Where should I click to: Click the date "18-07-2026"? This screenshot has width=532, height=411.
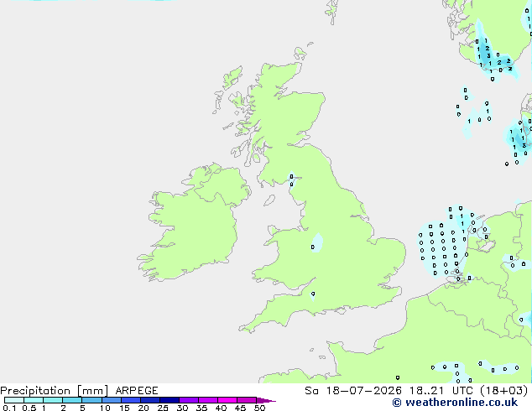click(363, 391)
